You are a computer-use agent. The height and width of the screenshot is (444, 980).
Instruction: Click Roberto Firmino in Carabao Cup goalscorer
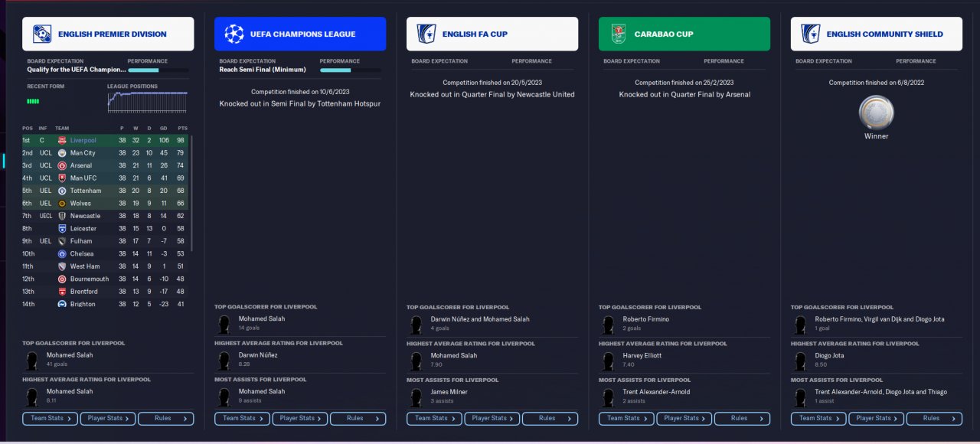coord(645,319)
